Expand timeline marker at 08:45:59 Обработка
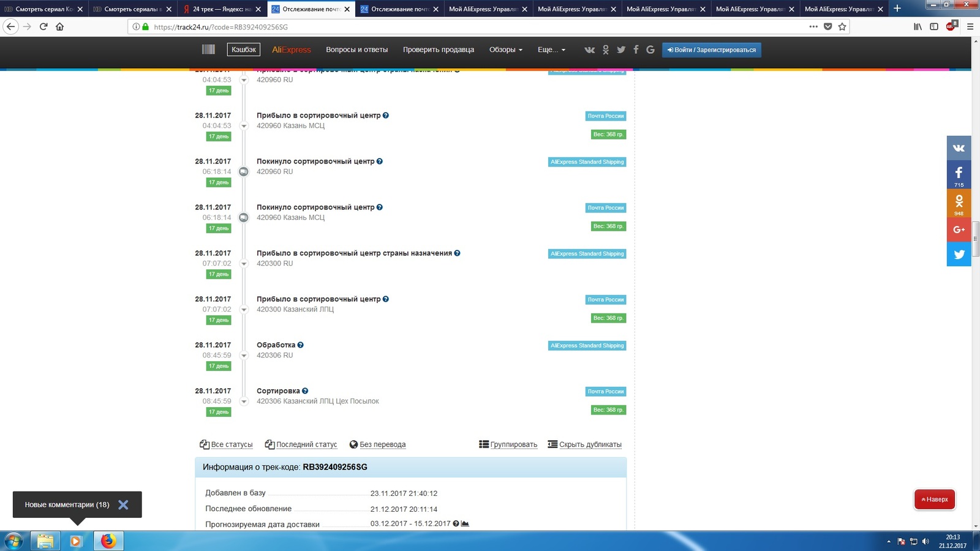 [x=244, y=356]
